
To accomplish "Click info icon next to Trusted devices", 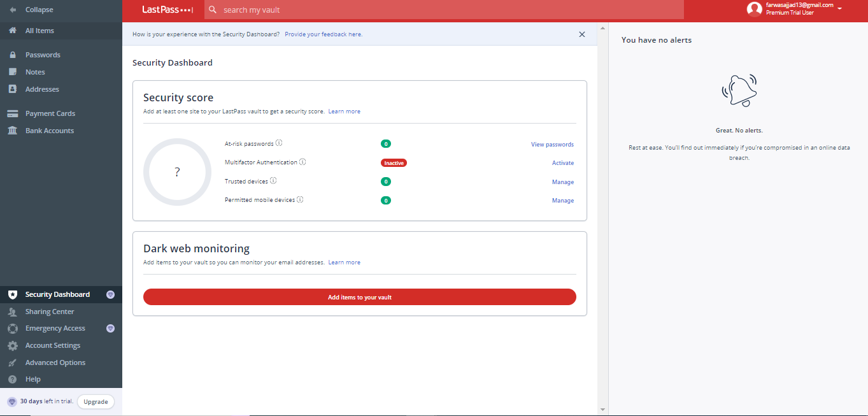I will coord(273,181).
